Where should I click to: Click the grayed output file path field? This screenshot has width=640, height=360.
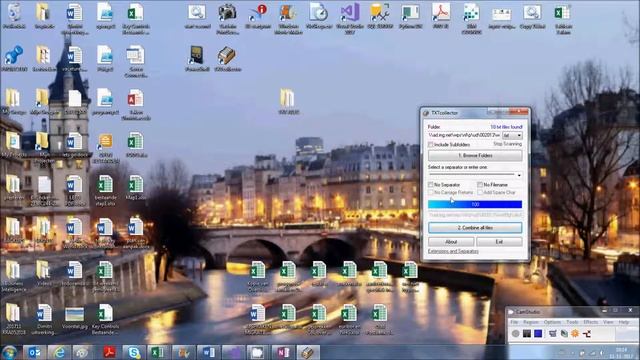(475, 215)
